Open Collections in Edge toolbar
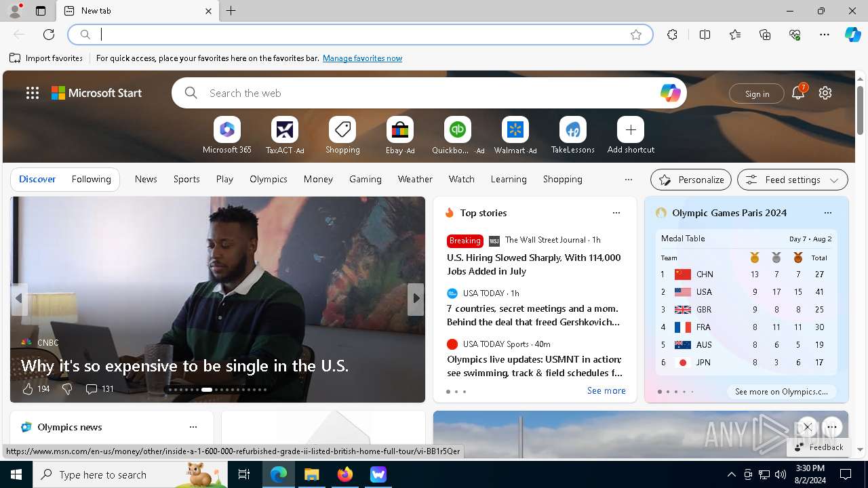Screen dimensions: 868x488 [x=765, y=35]
